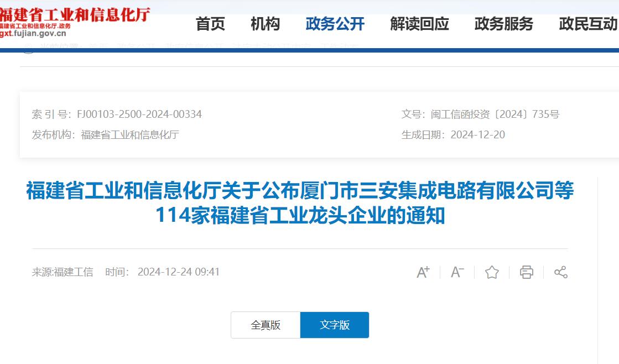Go to 首页 home page
Screen dimensions: 619x364
210,24
